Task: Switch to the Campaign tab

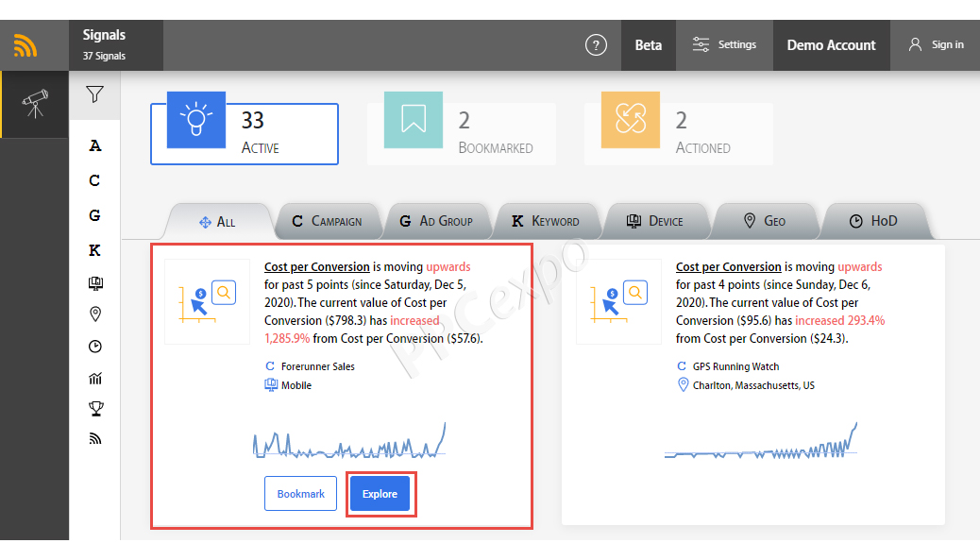Action: coord(328,221)
